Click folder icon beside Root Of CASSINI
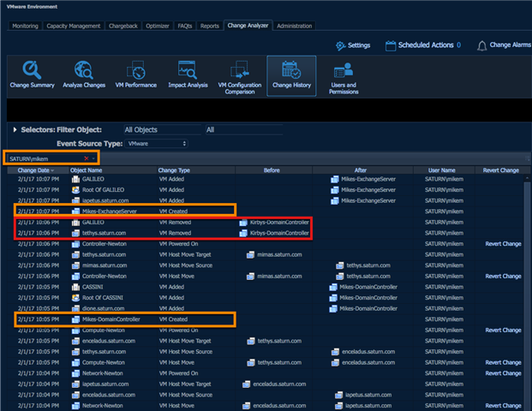Image resolution: width=532 pixels, height=411 pixels. [75, 298]
